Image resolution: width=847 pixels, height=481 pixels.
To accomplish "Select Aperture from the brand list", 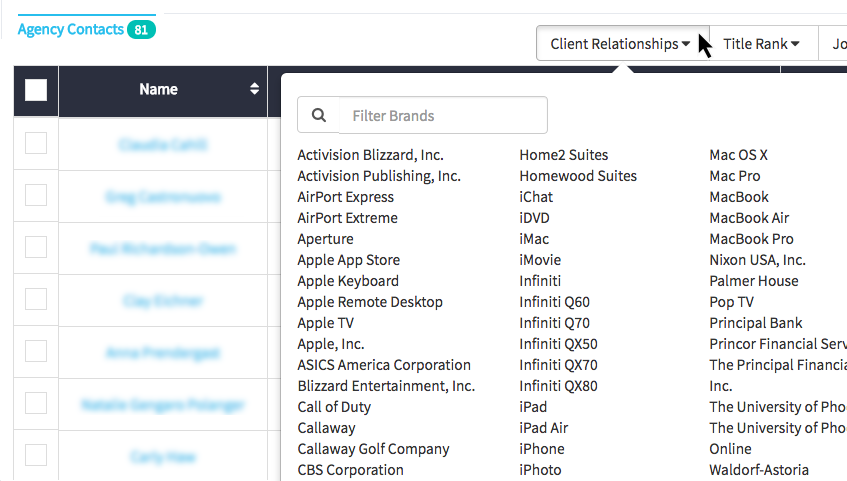I will [x=326, y=239].
